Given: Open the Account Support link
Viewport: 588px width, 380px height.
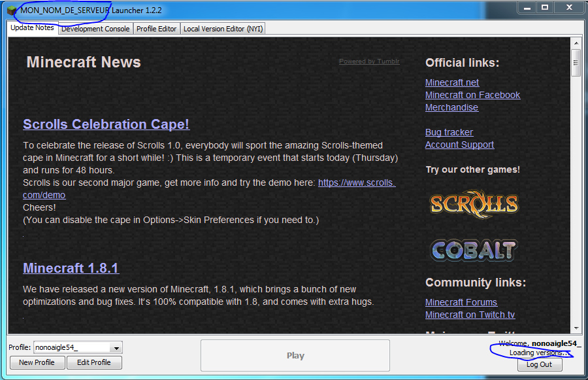Looking at the screenshot, I should click(459, 145).
